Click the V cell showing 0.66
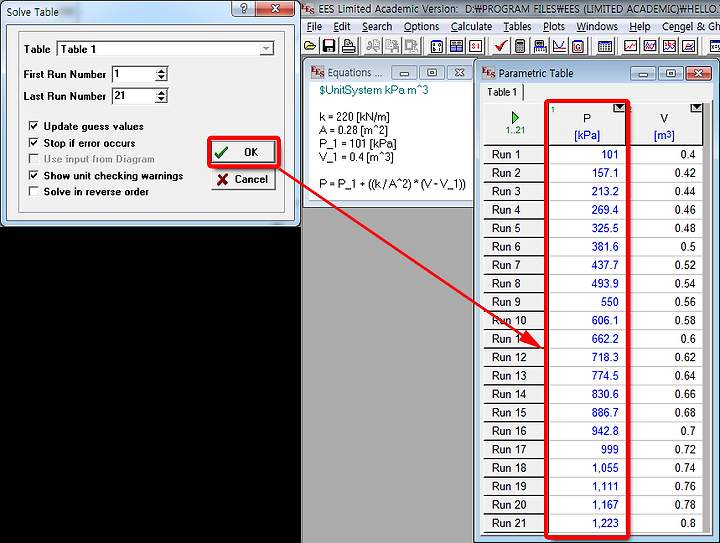 point(665,394)
